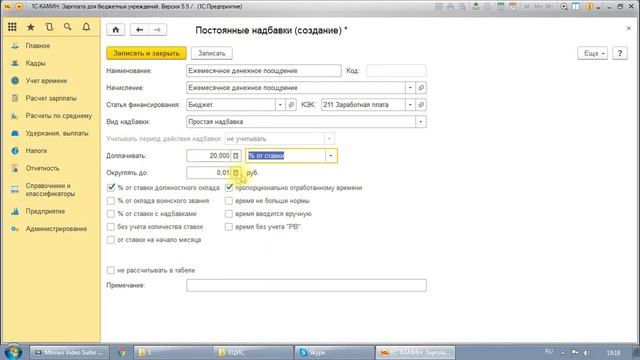Screen dimensions: 640x360
Task: Click the search magnifier icon
Action: click(x=67, y=27)
